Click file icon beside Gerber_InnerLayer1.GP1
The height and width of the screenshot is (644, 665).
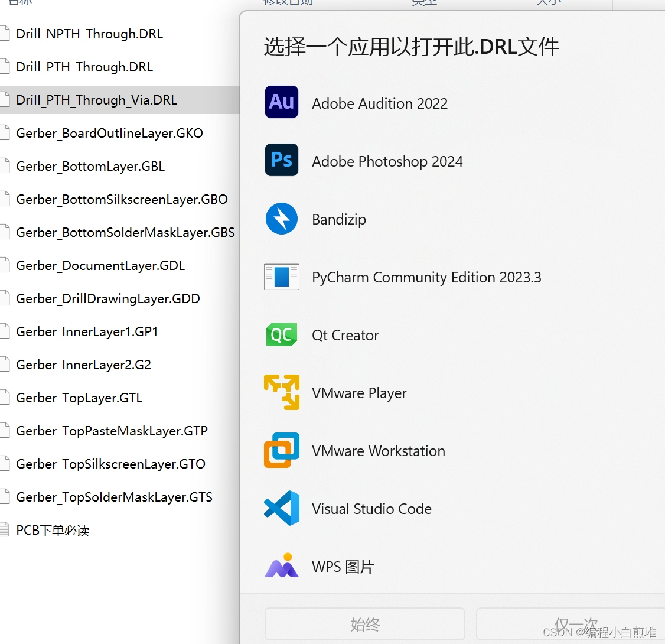[4, 331]
